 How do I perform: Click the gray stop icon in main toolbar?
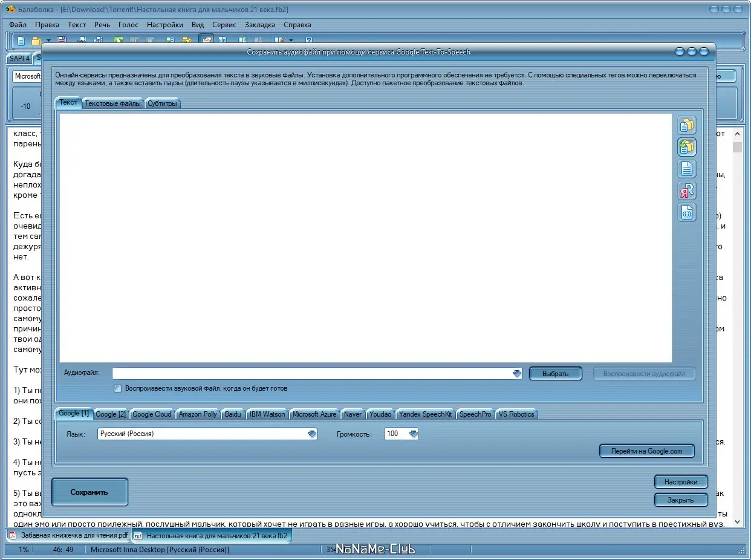tap(150, 39)
